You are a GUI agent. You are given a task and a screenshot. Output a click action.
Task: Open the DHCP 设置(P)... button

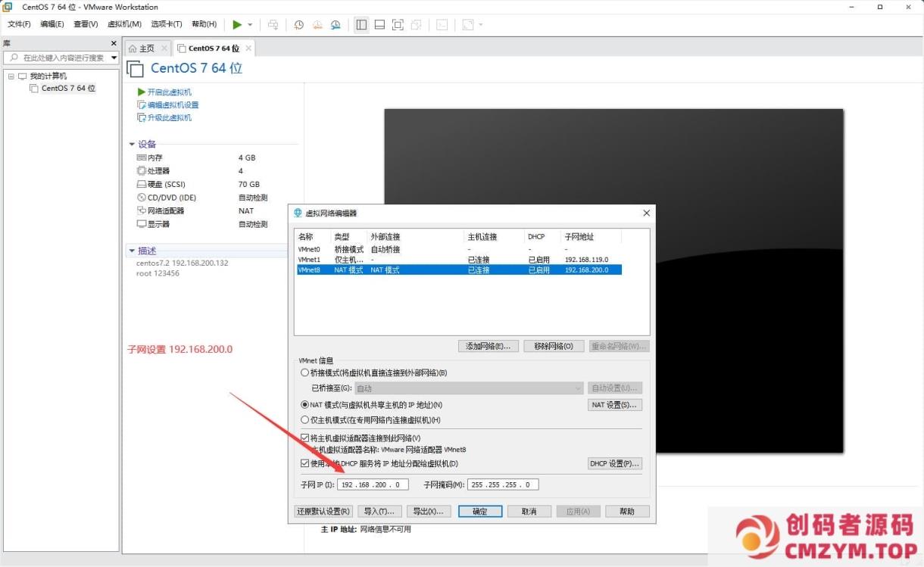[615, 463]
